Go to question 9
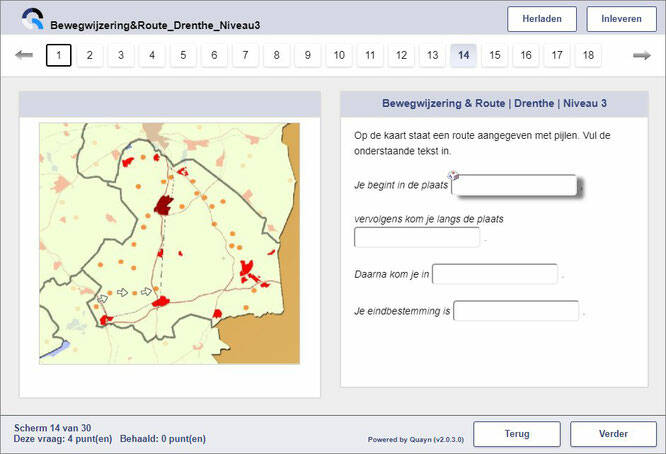The width and height of the screenshot is (666, 454). coord(308,55)
